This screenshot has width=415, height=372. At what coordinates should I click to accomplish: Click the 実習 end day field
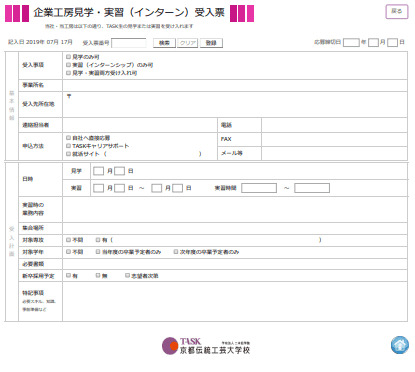click(x=177, y=188)
